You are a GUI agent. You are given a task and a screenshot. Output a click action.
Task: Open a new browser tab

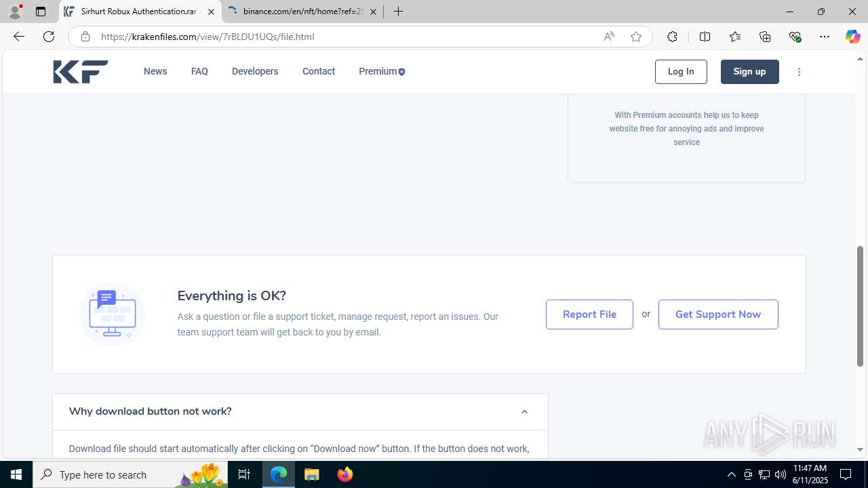click(x=399, y=12)
